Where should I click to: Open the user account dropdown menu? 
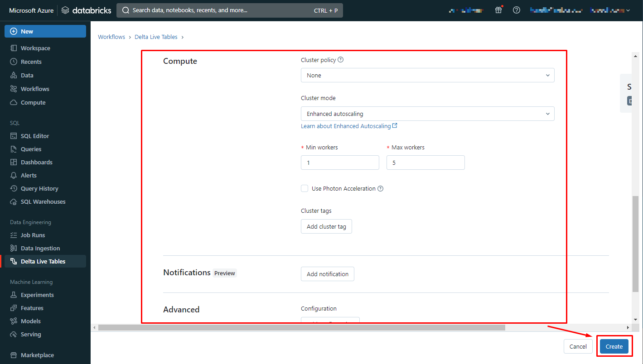(610, 10)
